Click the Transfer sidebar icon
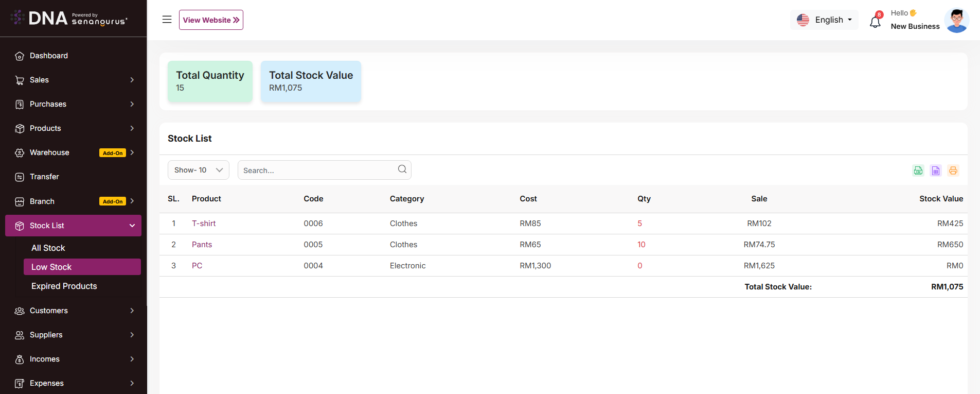Screen dimensions: 980x394 20,177
